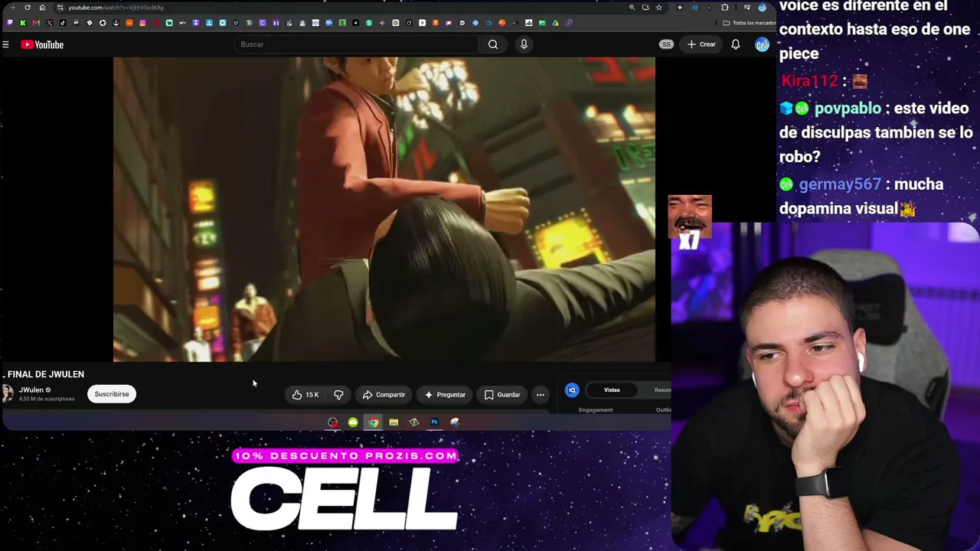The width and height of the screenshot is (980, 551).
Task: Bookmark this page with the star
Action: coord(658,8)
